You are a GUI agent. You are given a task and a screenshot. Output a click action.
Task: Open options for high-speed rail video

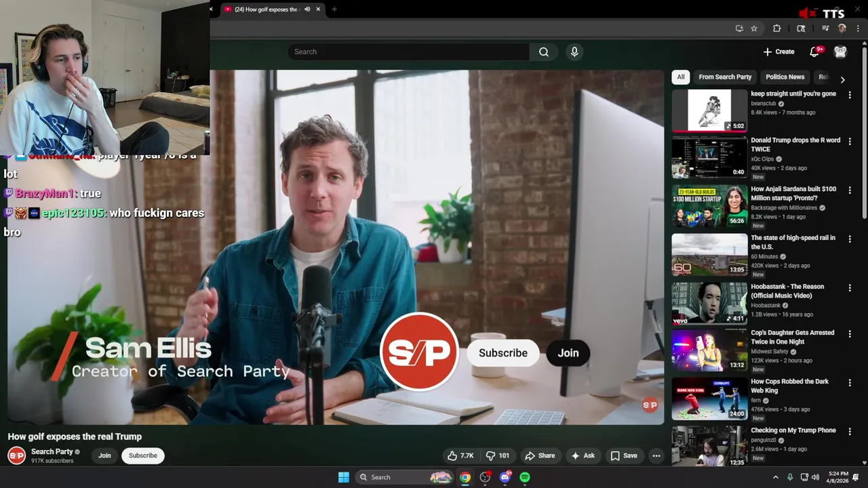pos(850,239)
